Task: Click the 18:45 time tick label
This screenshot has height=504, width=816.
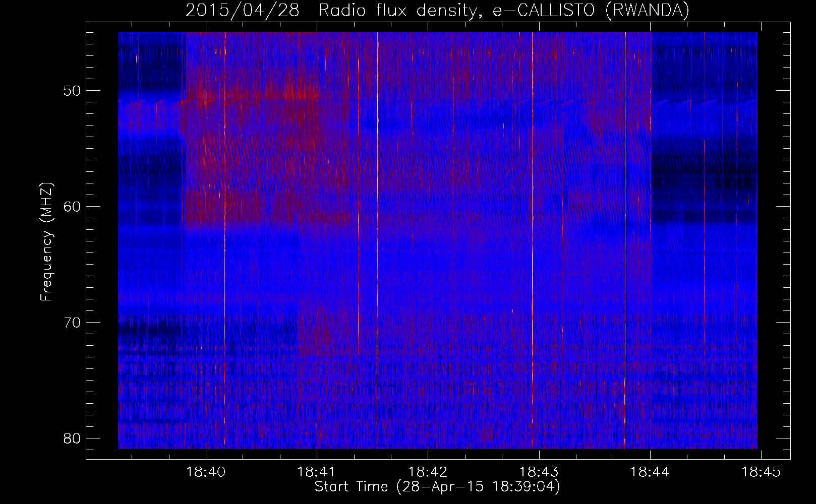Action: pyautogui.click(x=761, y=472)
